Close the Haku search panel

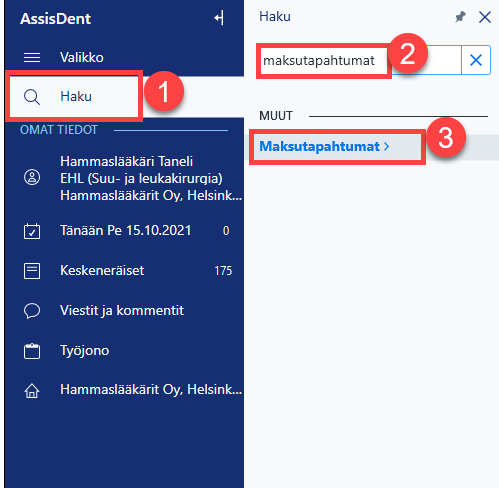[x=485, y=17]
